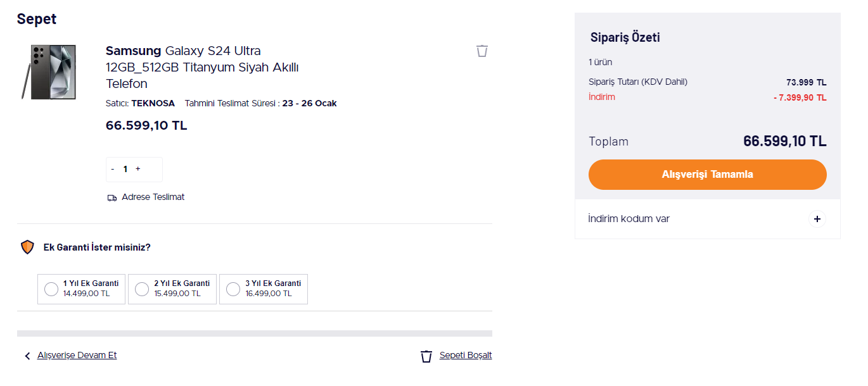Select the 2 Yıl Ek Garanti option
The height and width of the screenshot is (386, 868).
tap(143, 289)
